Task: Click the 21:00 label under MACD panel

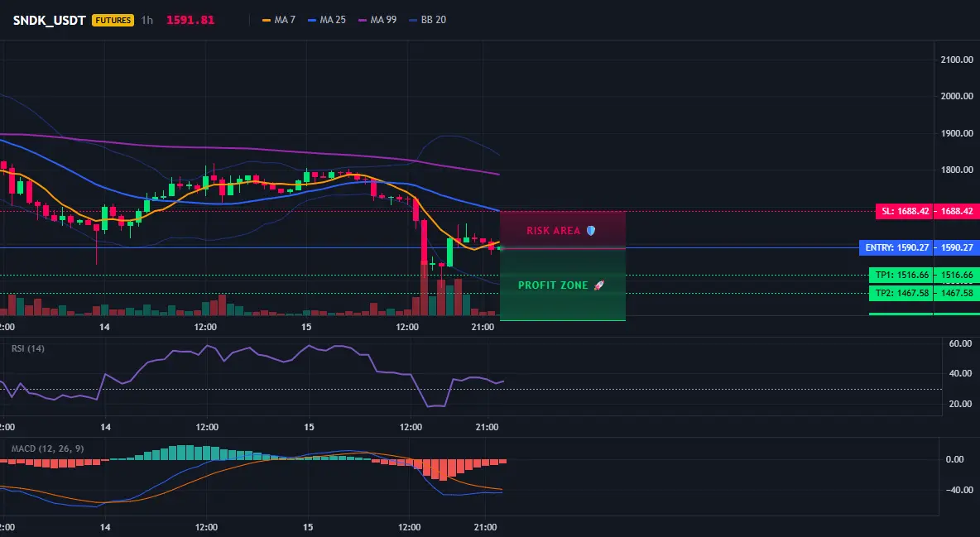Action: pyautogui.click(x=486, y=527)
